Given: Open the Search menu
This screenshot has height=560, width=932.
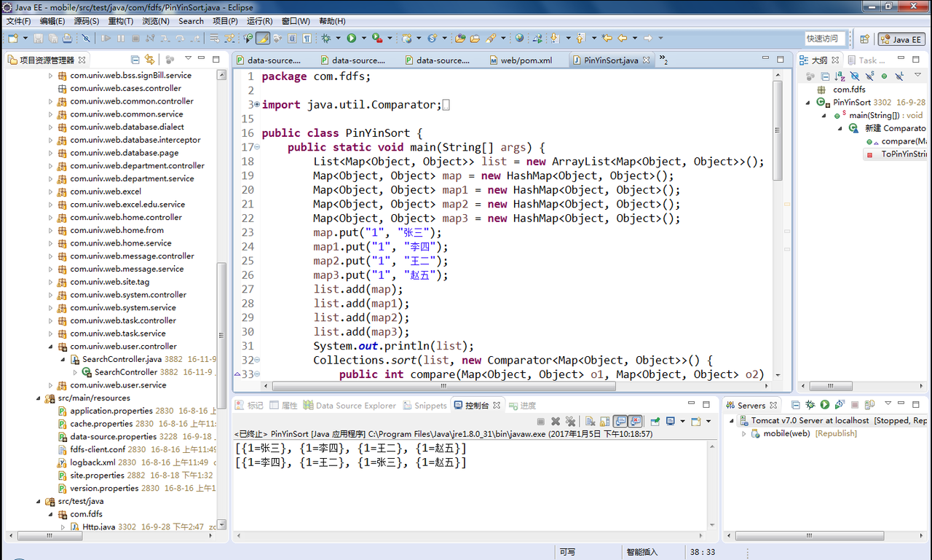Looking at the screenshot, I should [x=191, y=21].
